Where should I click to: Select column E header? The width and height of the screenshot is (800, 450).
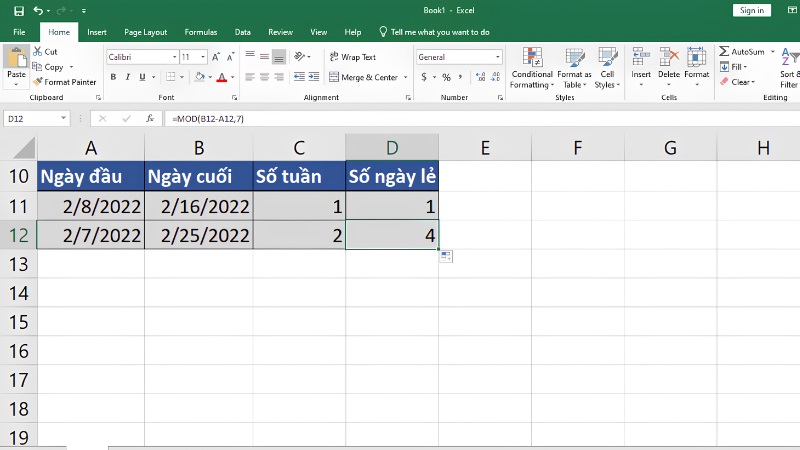(x=485, y=148)
